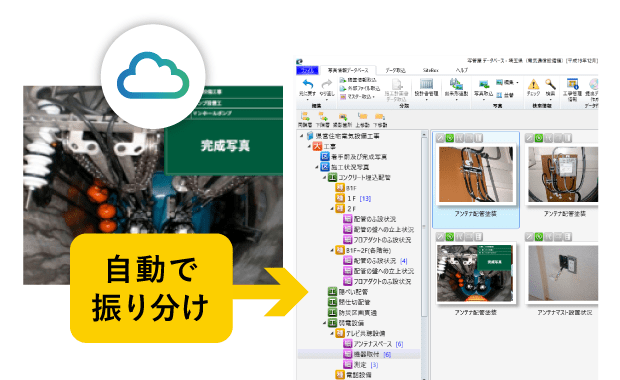The height and width of the screenshot is (380, 620).
Task: Collapse the 施工状況写真 node arrow
Action: pyautogui.click(x=317, y=167)
